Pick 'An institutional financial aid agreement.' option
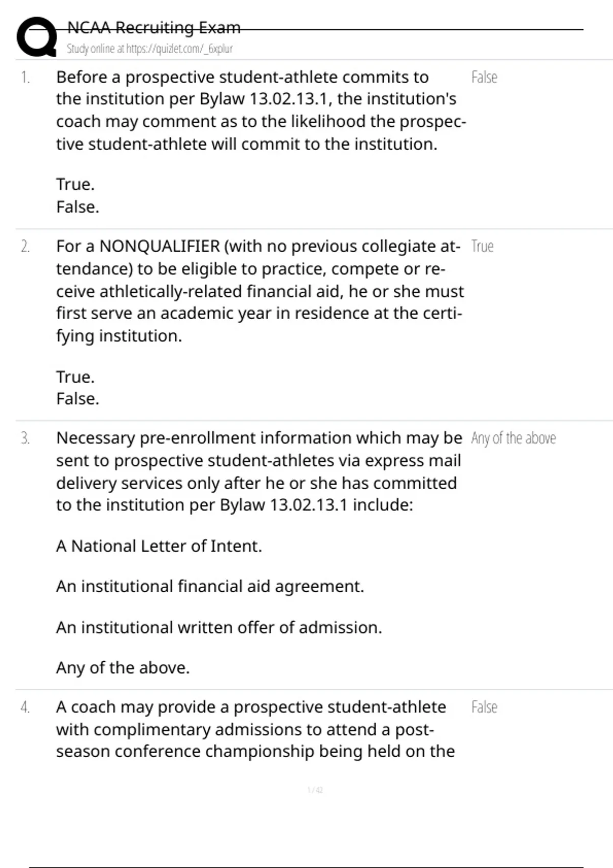This screenshot has width=613, height=868. (210, 587)
